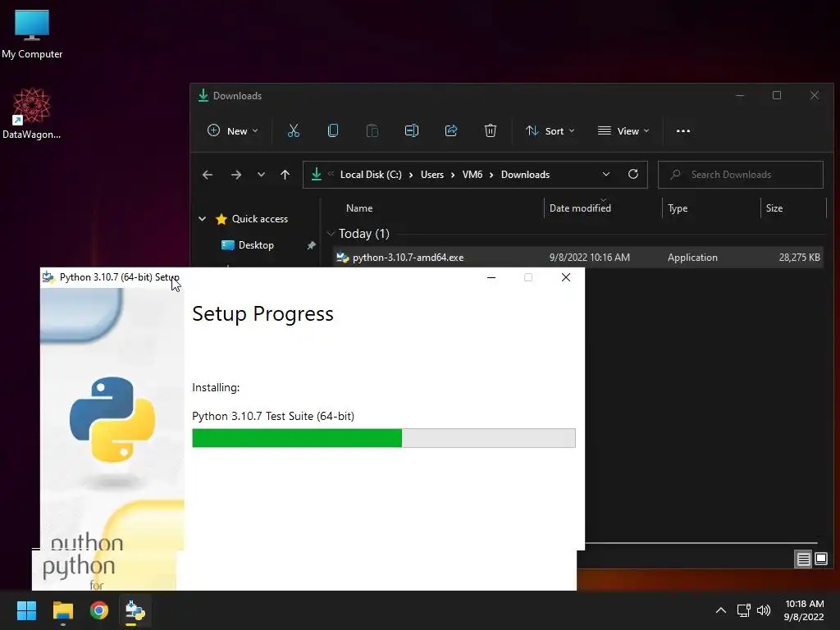Sort by Date modified column header

tap(580, 208)
